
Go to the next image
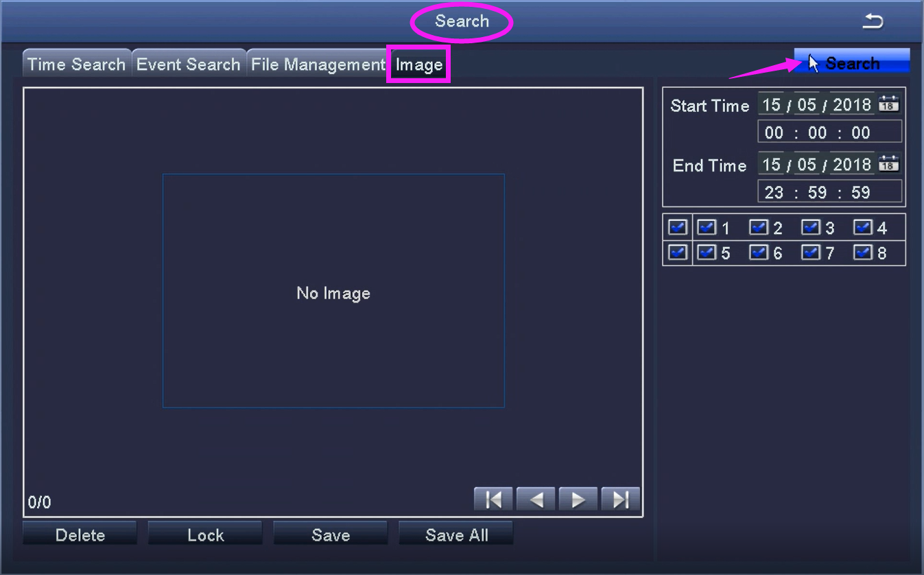coord(578,500)
